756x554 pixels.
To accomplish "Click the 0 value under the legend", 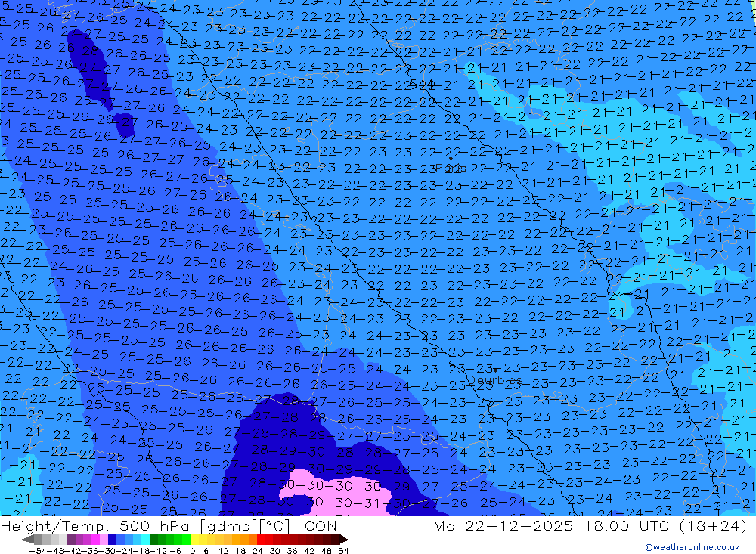I will click(x=192, y=551).
